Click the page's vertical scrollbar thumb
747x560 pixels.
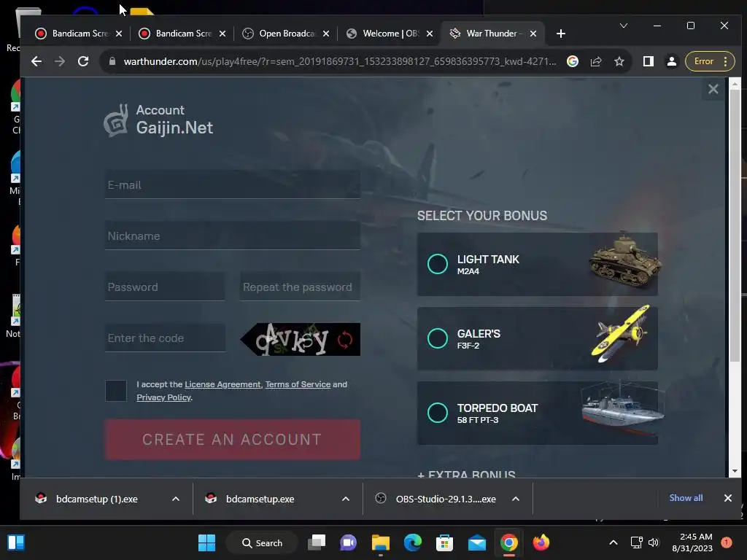pyautogui.click(x=735, y=226)
